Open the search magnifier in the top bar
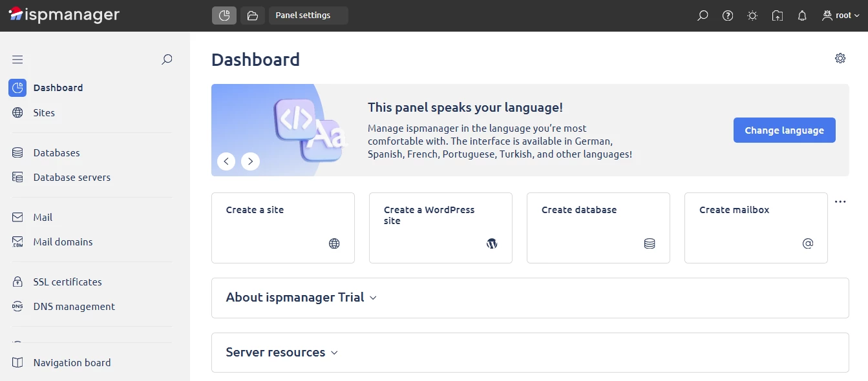The width and height of the screenshot is (868, 381). pyautogui.click(x=703, y=15)
